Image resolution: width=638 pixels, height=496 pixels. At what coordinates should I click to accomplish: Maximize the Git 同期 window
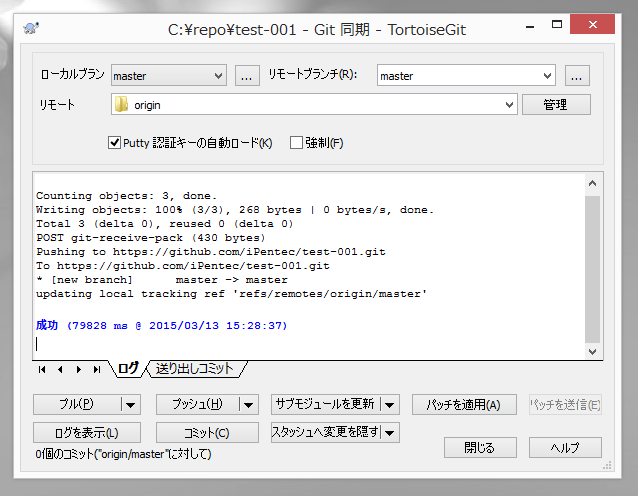[557, 24]
